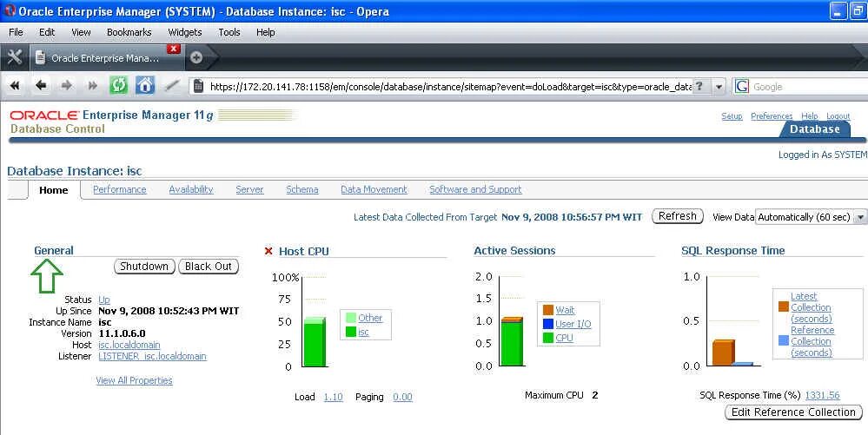Click the Up status link
This screenshot has height=435, width=868.
[x=104, y=300]
